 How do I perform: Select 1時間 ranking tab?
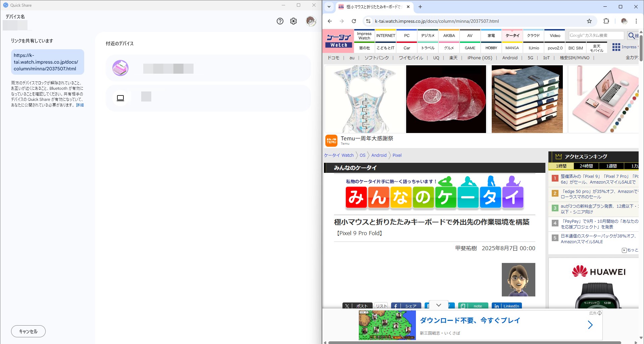click(561, 166)
